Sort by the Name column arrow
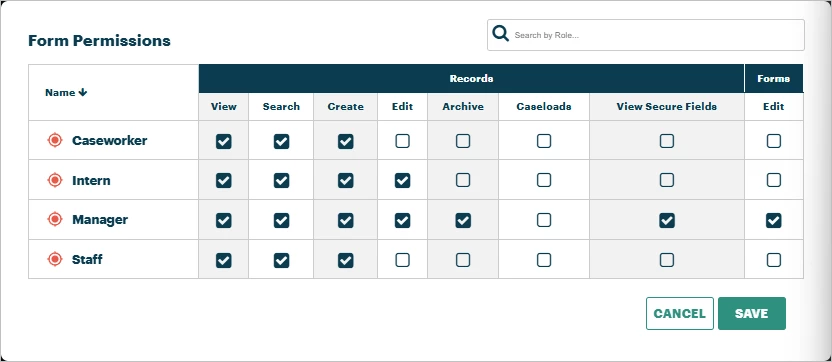The width and height of the screenshot is (832, 362). tap(83, 92)
